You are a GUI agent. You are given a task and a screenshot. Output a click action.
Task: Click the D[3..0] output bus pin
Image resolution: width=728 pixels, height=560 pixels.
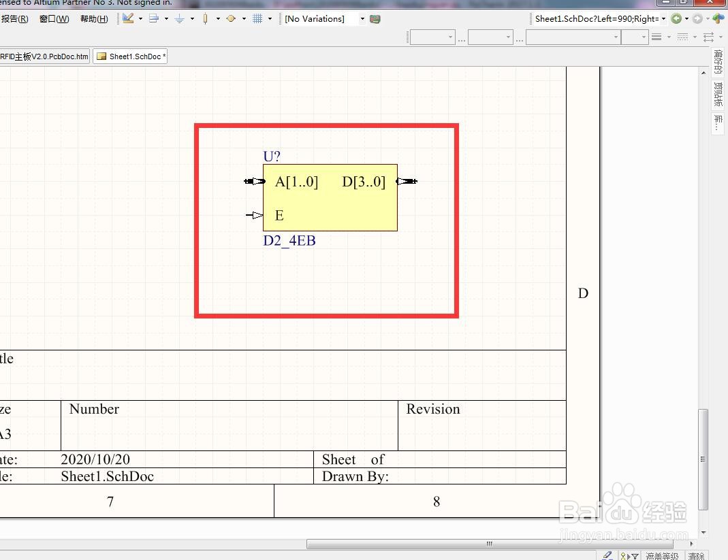pos(407,181)
